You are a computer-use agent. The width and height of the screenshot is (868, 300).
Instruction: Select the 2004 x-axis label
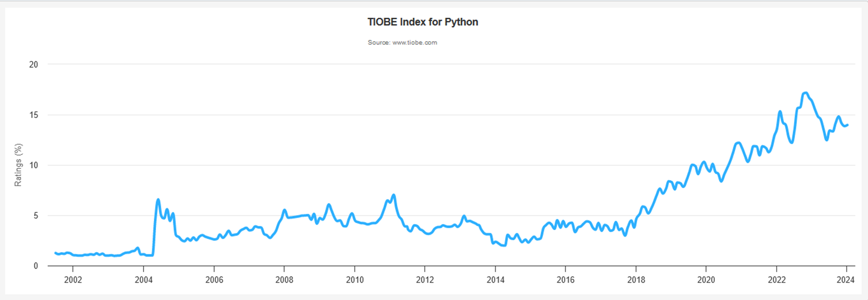[143, 280]
